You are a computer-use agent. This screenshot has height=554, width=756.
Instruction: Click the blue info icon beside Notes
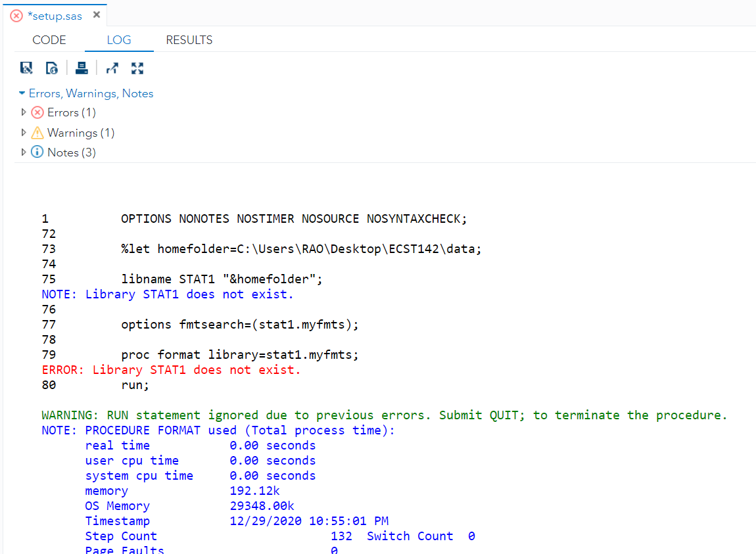(x=37, y=152)
